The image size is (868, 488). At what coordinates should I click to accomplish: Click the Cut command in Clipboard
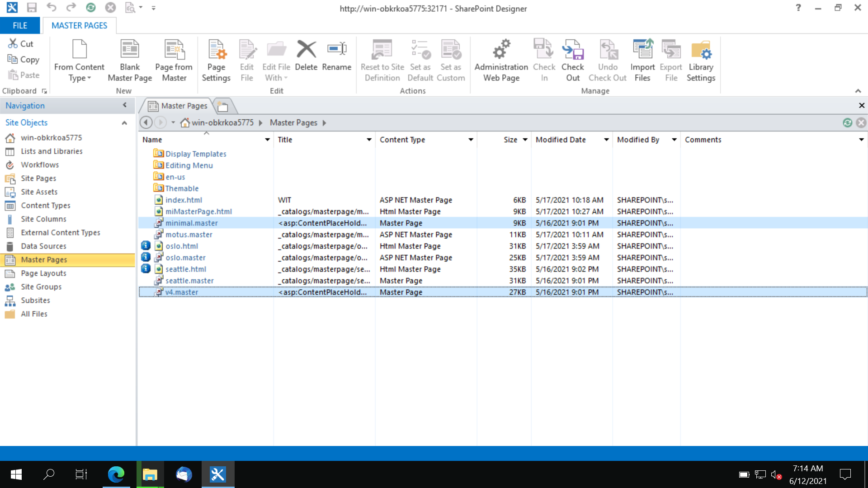click(21, 44)
